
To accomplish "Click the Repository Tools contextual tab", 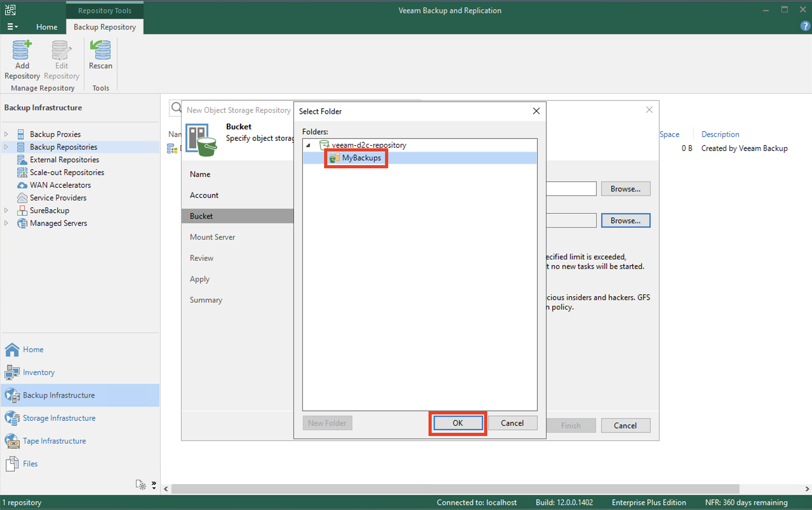I will click(104, 10).
